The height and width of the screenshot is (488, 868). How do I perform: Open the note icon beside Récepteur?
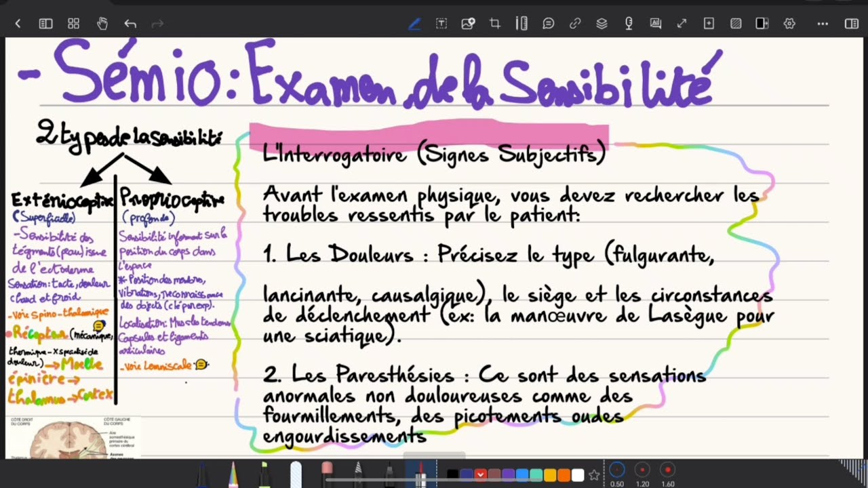point(98,326)
